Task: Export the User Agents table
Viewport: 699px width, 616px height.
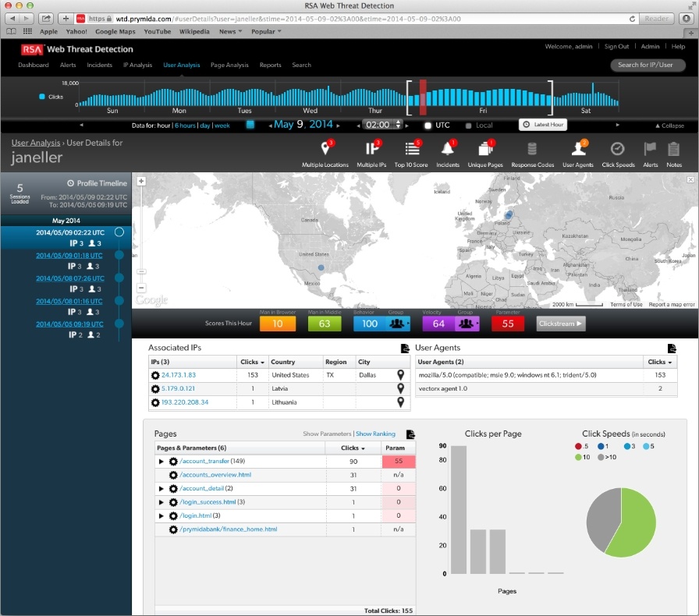Action: tap(672, 348)
